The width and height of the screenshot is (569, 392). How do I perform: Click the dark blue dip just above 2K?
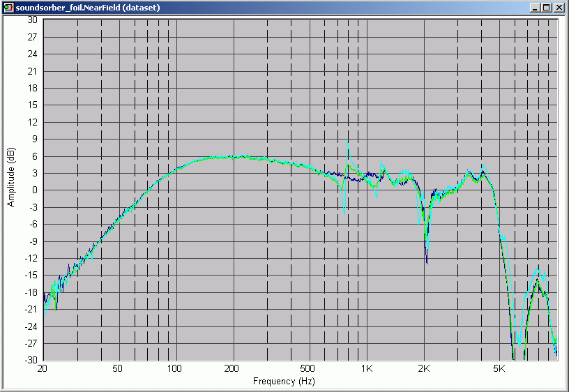pos(427,262)
